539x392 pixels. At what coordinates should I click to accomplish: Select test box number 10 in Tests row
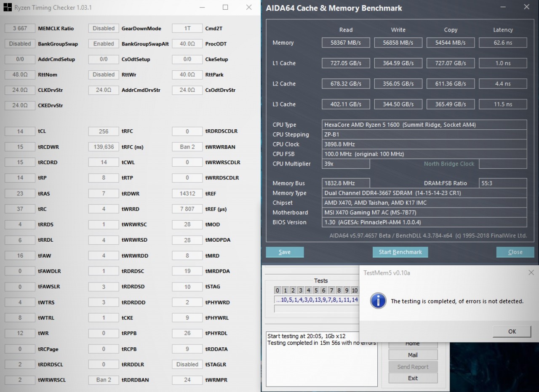[355, 290]
